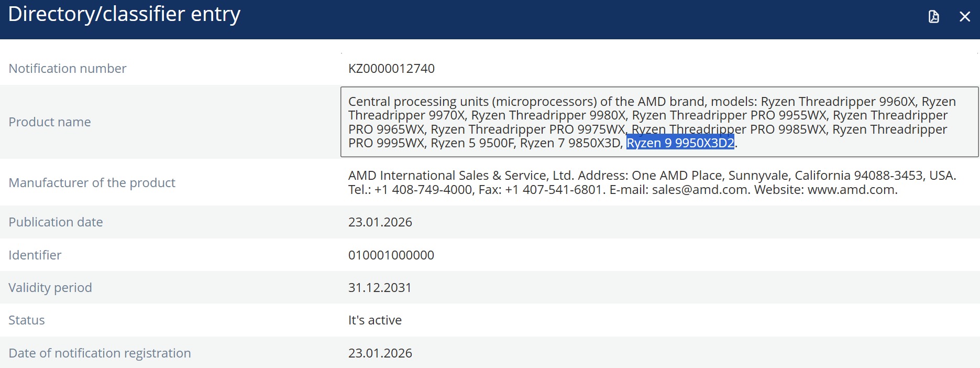Screen dimensions: 980x368
Task: Export the entry as PDF
Action: 933,17
